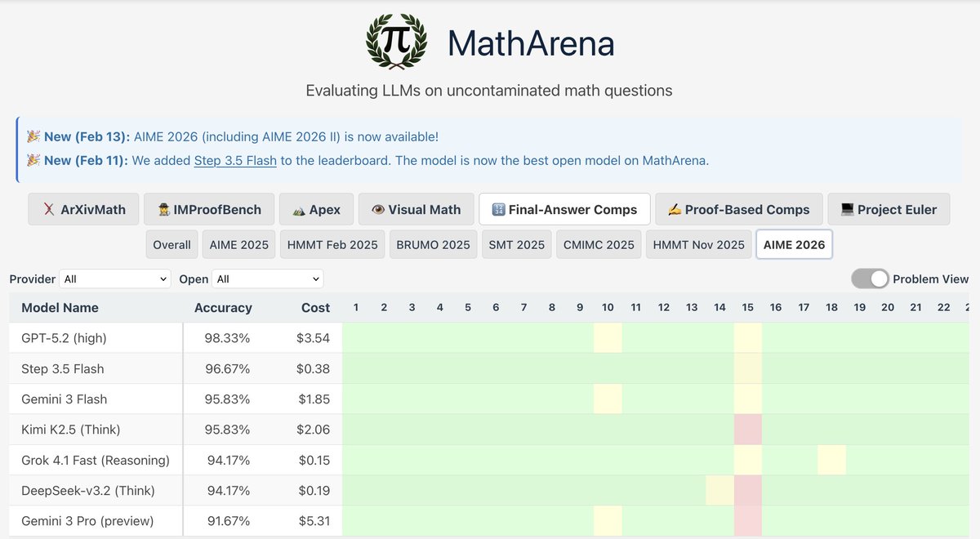This screenshot has width=980, height=539.
Task: Open the Open models filter dropdown
Action: coord(268,278)
